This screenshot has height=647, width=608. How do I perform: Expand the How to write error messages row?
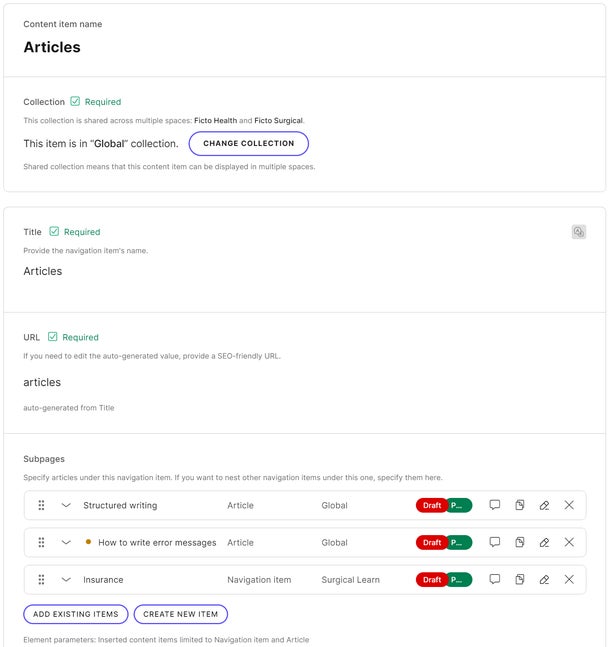coord(66,542)
